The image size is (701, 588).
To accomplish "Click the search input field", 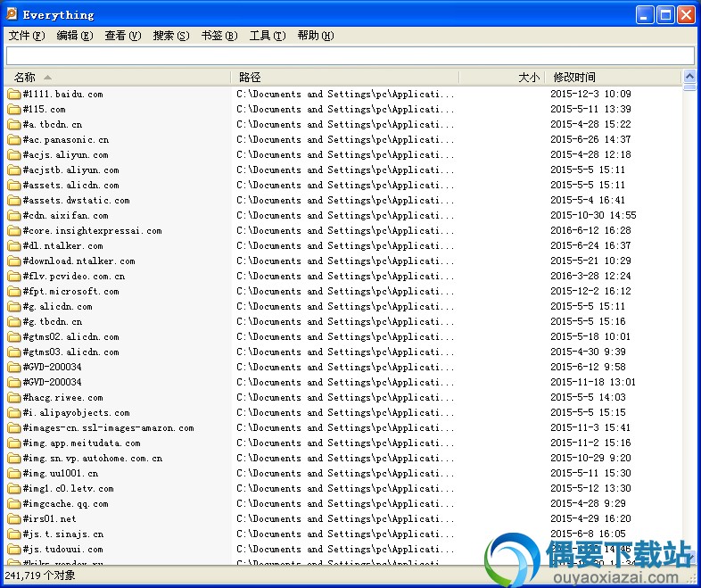I will pos(350,56).
